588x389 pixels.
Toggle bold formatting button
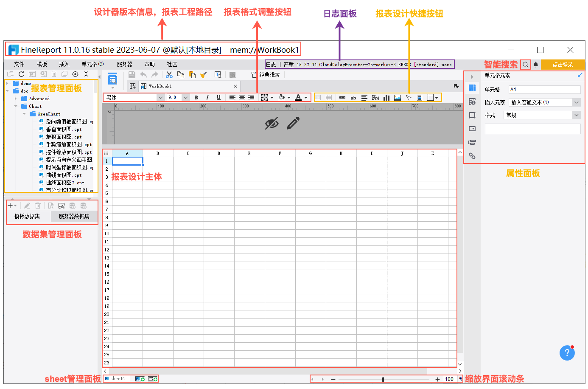(x=196, y=98)
